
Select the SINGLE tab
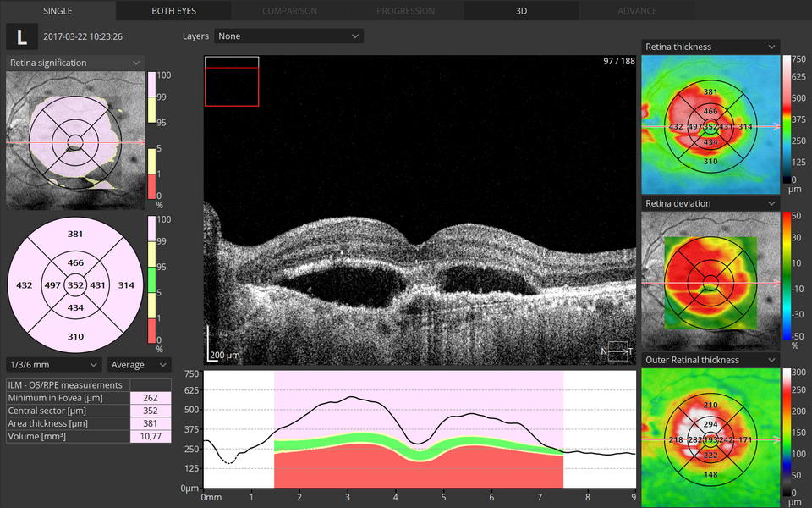pyautogui.click(x=58, y=11)
